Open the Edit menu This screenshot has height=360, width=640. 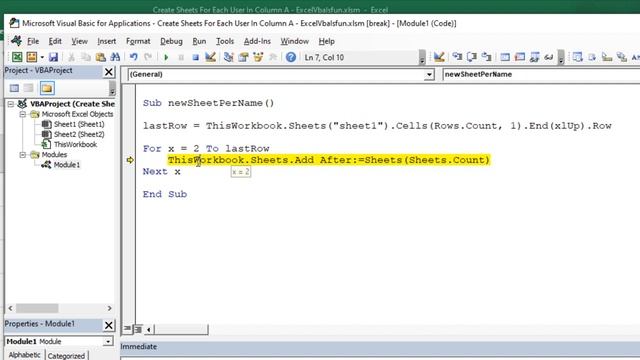coord(55,41)
